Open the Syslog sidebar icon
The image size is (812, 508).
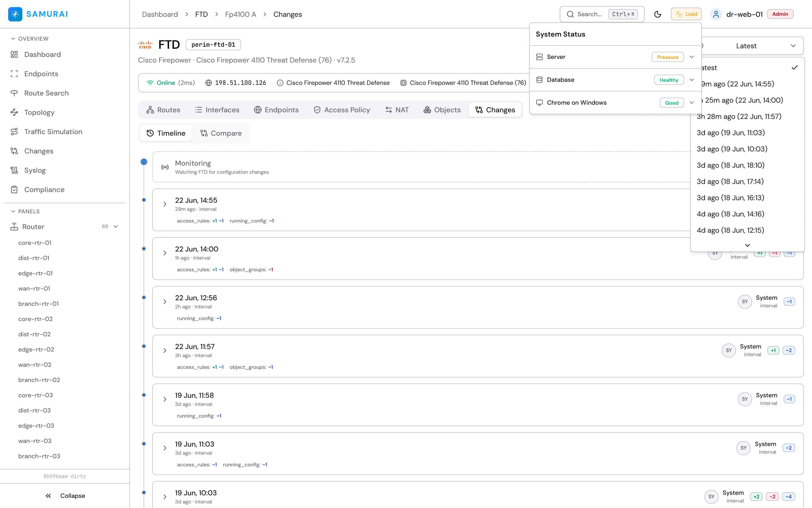(14, 170)
